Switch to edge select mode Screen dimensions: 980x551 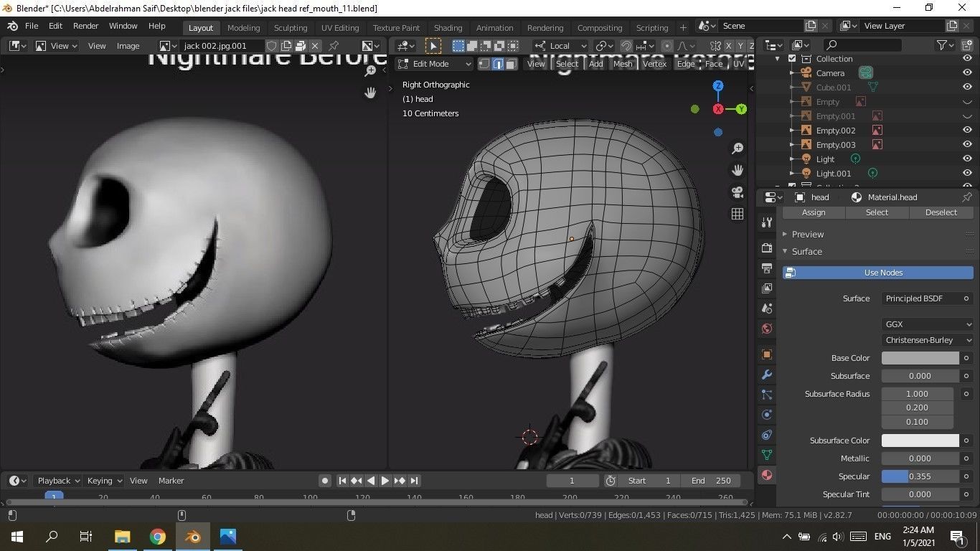497,64
